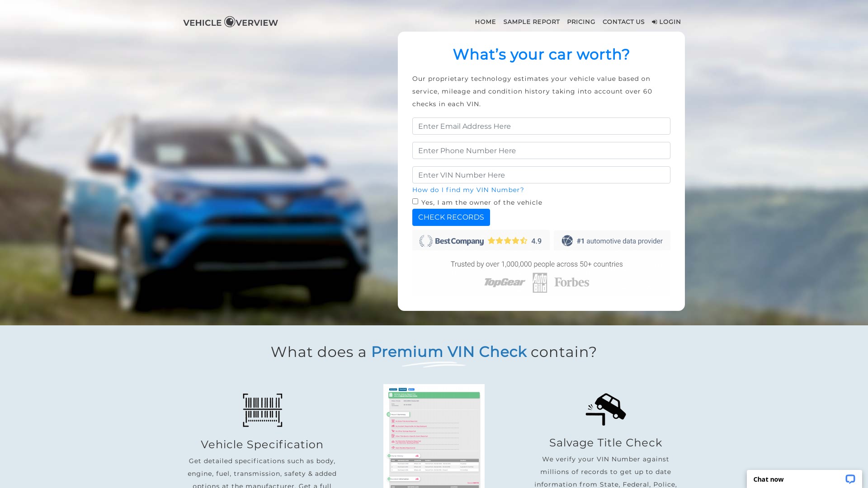Click the Salvage Title Check car accident icon
The height and width of the screenshot is (488, 868).
point(606,409)
